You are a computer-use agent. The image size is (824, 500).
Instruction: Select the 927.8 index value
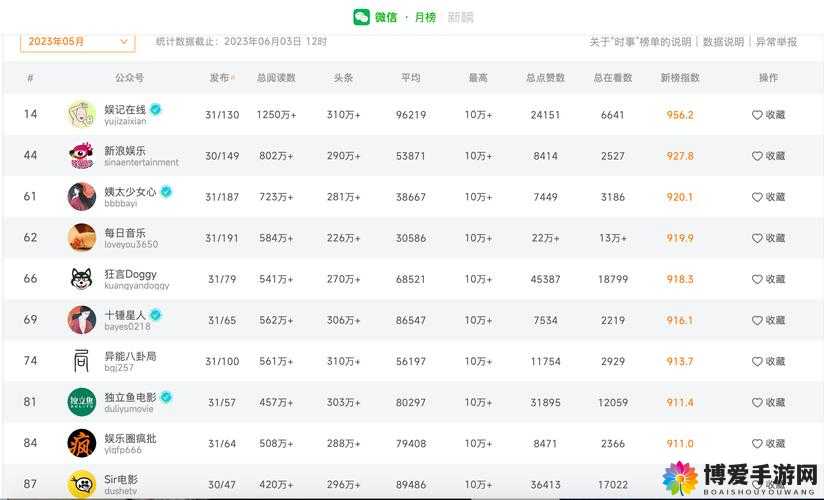pos(680,156)
